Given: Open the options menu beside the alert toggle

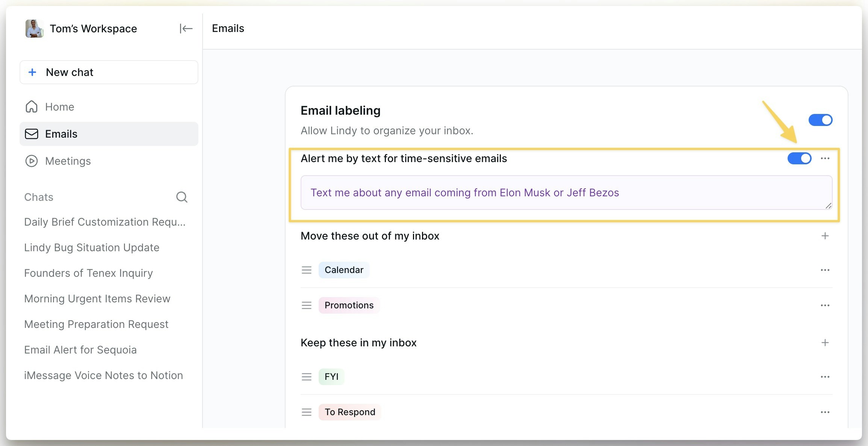Looking at the screenshot, I should point(825,158).
